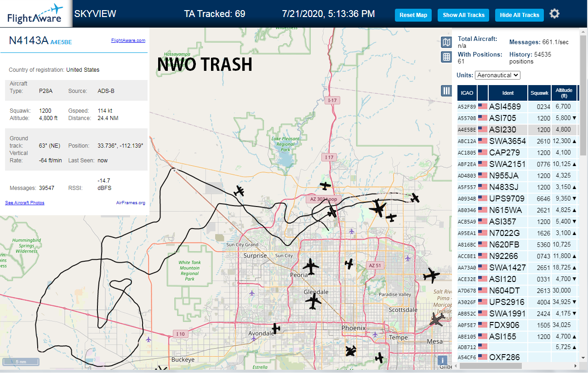The image size is (588, 373).
Task: Open the FlightAware.com link
Action: 128,40
